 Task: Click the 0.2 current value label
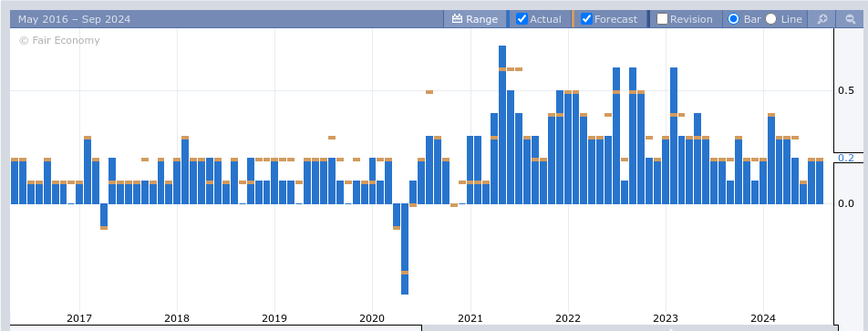846,158
